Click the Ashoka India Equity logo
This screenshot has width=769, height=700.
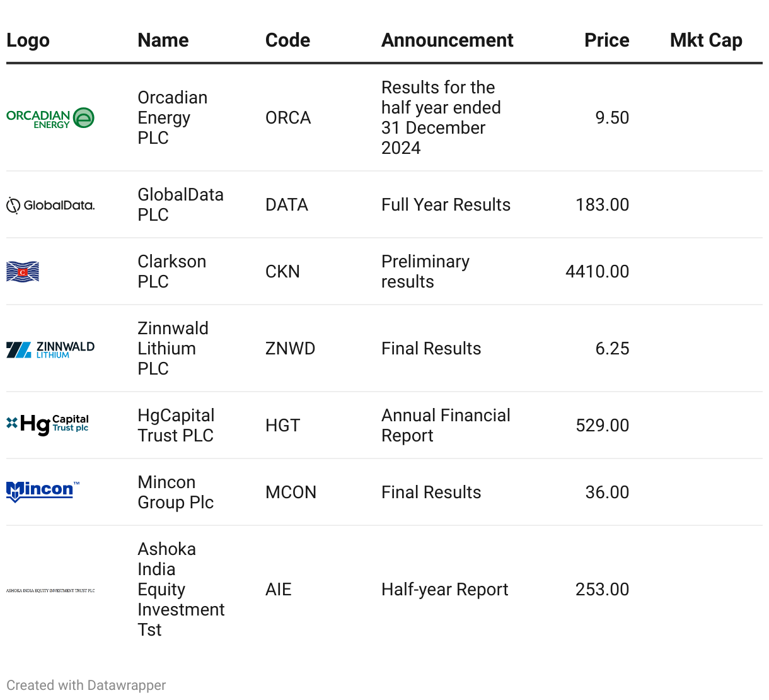(50, 591)
